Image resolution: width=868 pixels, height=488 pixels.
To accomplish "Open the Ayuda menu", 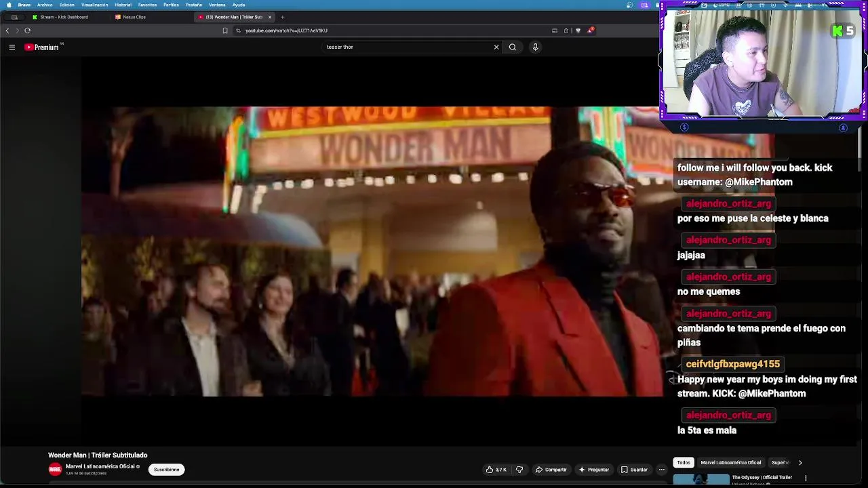I will tap(239, 5).
